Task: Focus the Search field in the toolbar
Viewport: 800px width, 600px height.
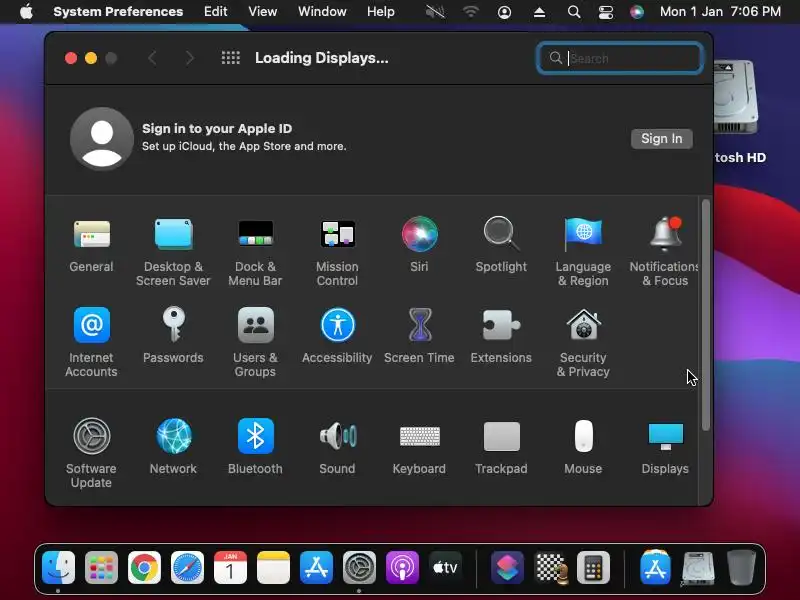Action: click(620, 58)
